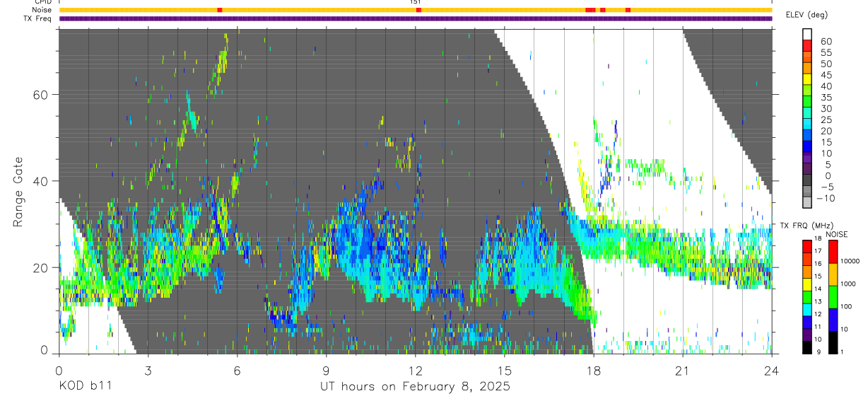The image size is (868, 401).
Task: Click the Range Gate axis tick label "60"
Action: coord(41,95)
